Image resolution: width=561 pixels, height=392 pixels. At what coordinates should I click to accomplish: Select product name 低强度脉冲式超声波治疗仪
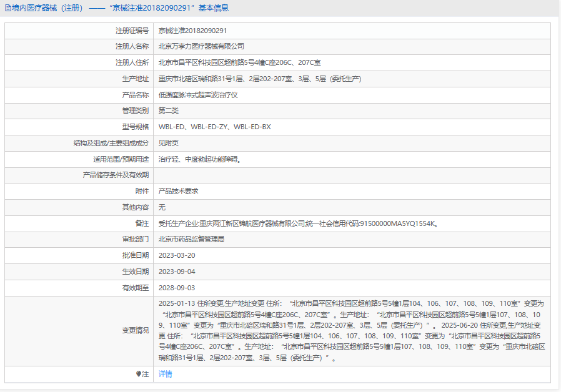(x=198, y=95)
